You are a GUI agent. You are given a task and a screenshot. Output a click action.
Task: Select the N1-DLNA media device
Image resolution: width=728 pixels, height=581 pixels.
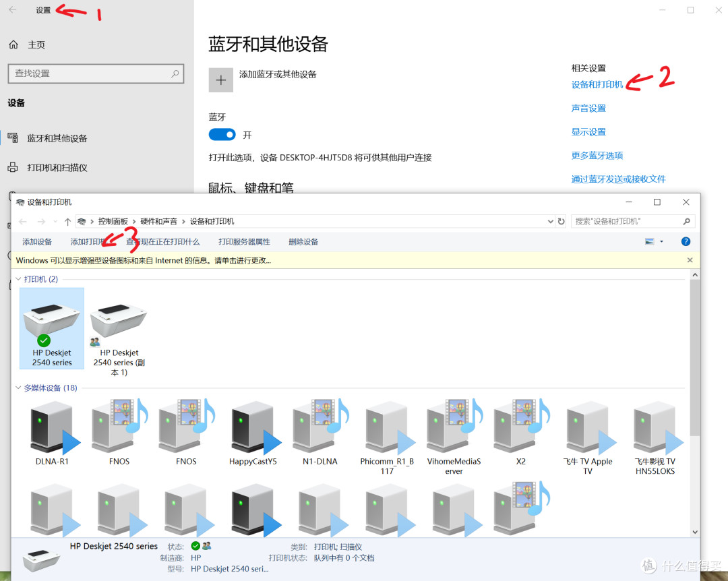[x=320, y=433]
